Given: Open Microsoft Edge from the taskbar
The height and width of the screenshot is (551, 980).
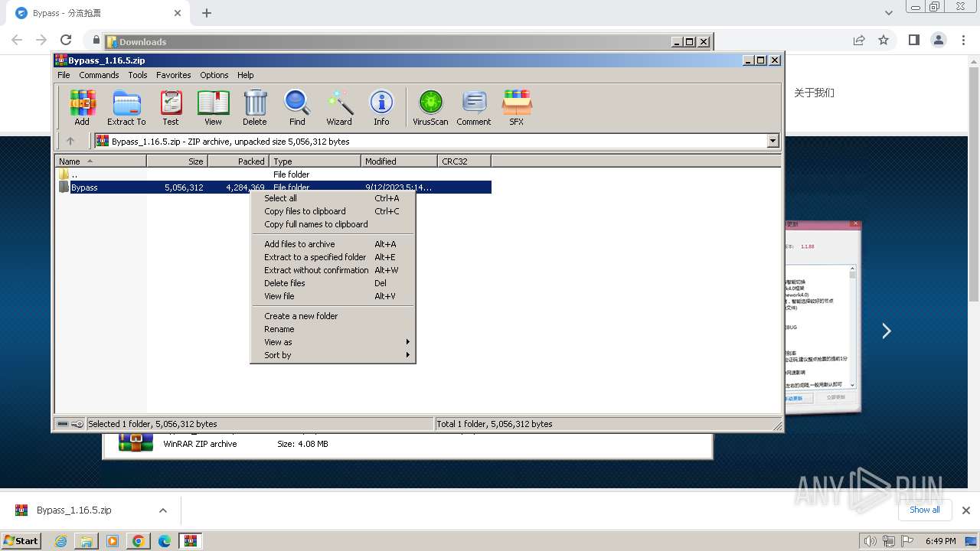Looking at the screenshot, I should point(165,541).
